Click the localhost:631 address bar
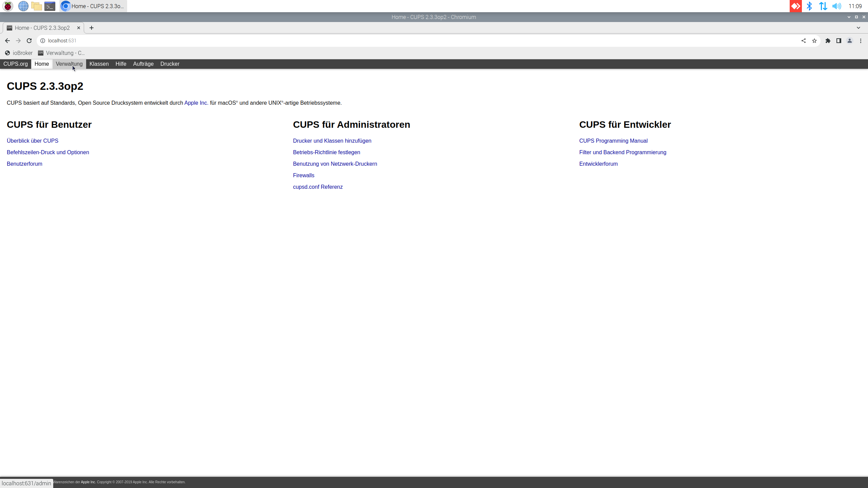 tap(407, 41)
